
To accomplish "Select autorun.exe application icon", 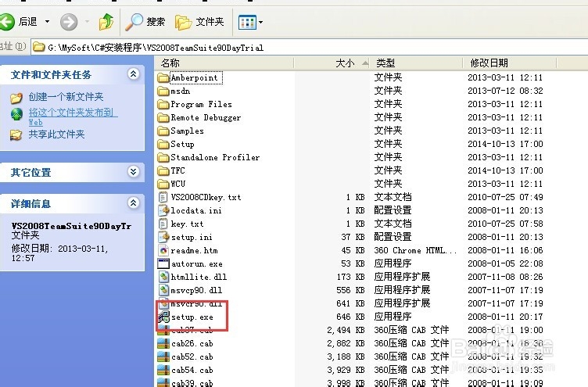I will click(163, 263).
